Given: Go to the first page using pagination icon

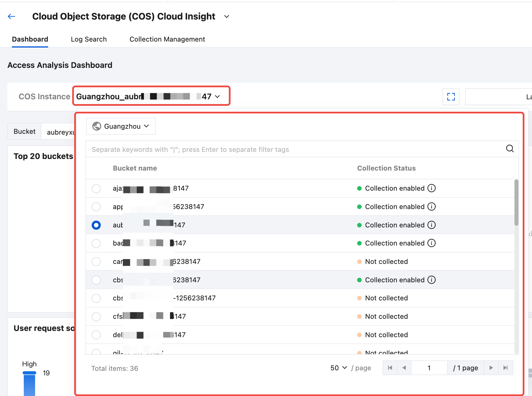Looking at the screenshot, I should point(390,368).
